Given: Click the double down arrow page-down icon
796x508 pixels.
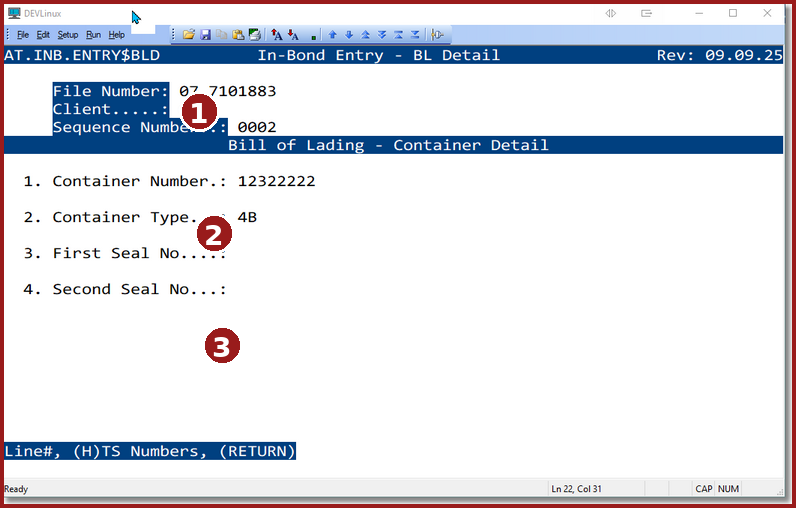Looking at the screenshot, I should (382, 34).
